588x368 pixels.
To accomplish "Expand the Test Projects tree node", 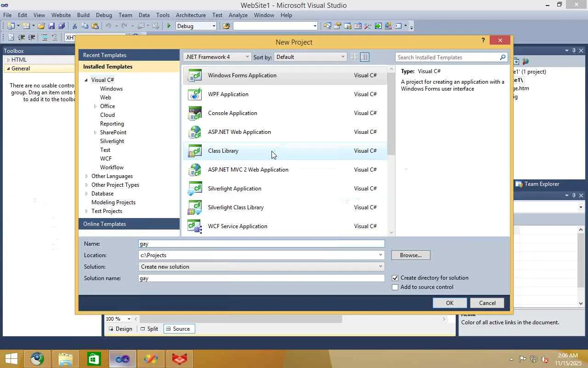I will (x=87, y=211).
